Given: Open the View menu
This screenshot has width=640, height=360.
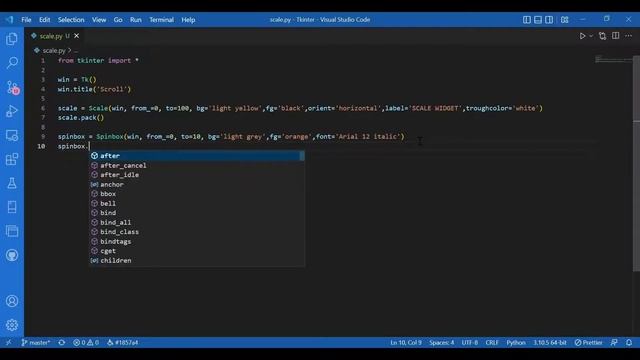Looking at the screenshot, I should (99, 20).
